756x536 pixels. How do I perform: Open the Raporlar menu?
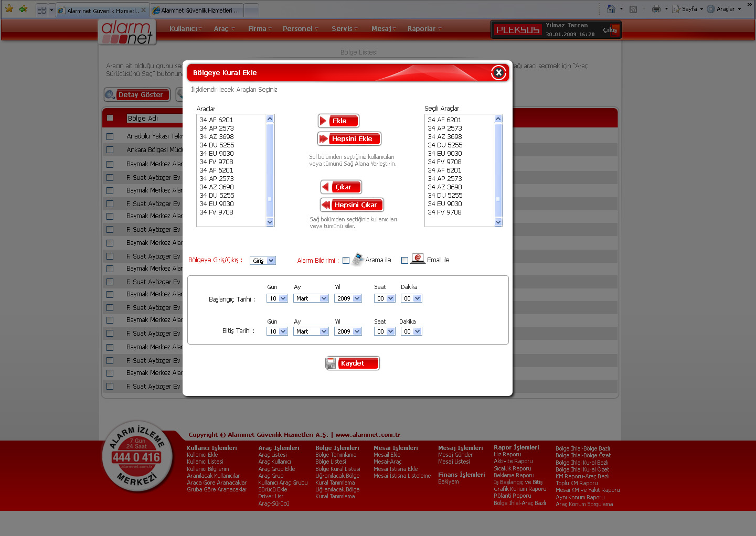click(424, 29)
